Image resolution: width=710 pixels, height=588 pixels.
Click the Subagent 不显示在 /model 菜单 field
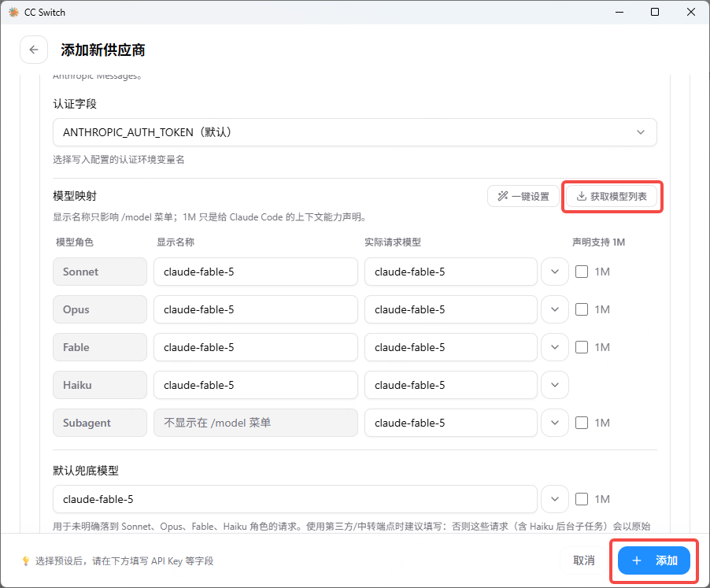[x=255, y=423]
